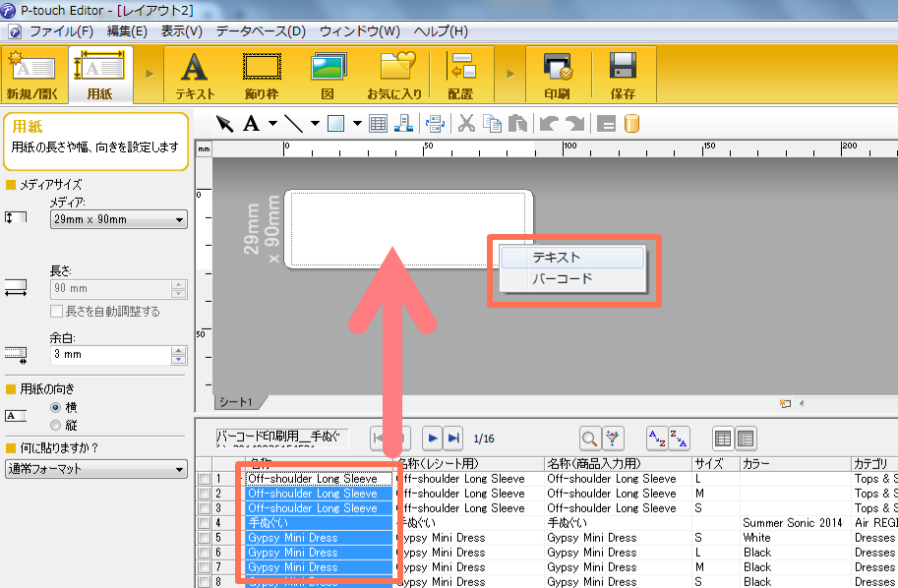This screenshot has height=588, width=898.
Task: Click the 余白 3 mm field
Action: [x=110, y=355]
